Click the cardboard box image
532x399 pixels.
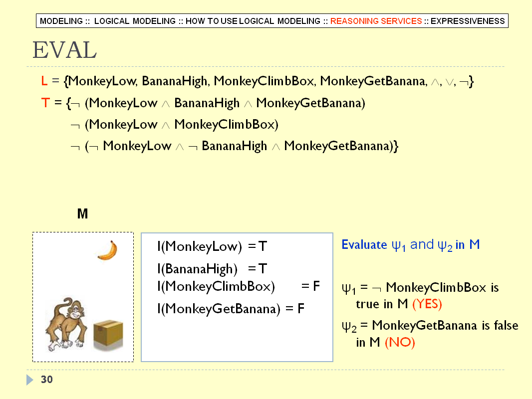click(x=108, y=335)
